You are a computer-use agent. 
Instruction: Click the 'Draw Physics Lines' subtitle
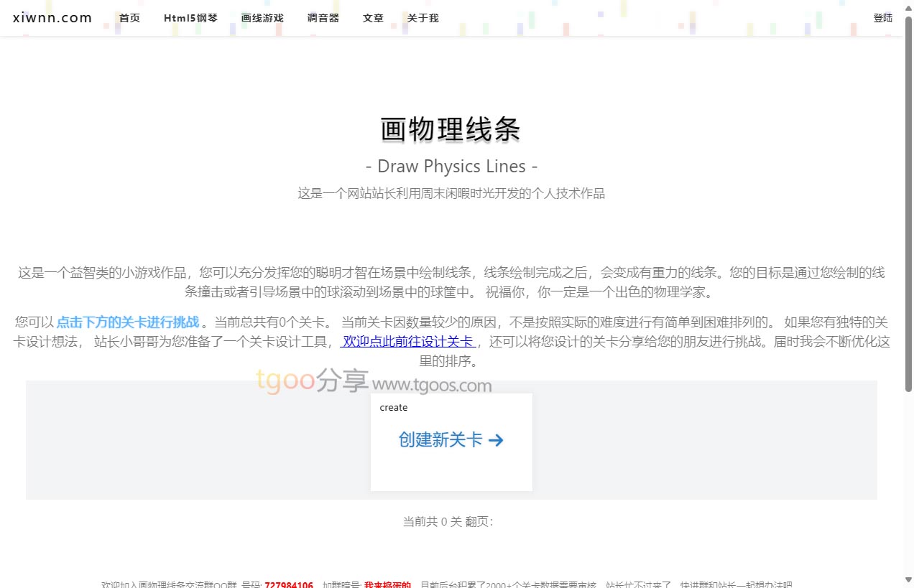tap(451, 167)
